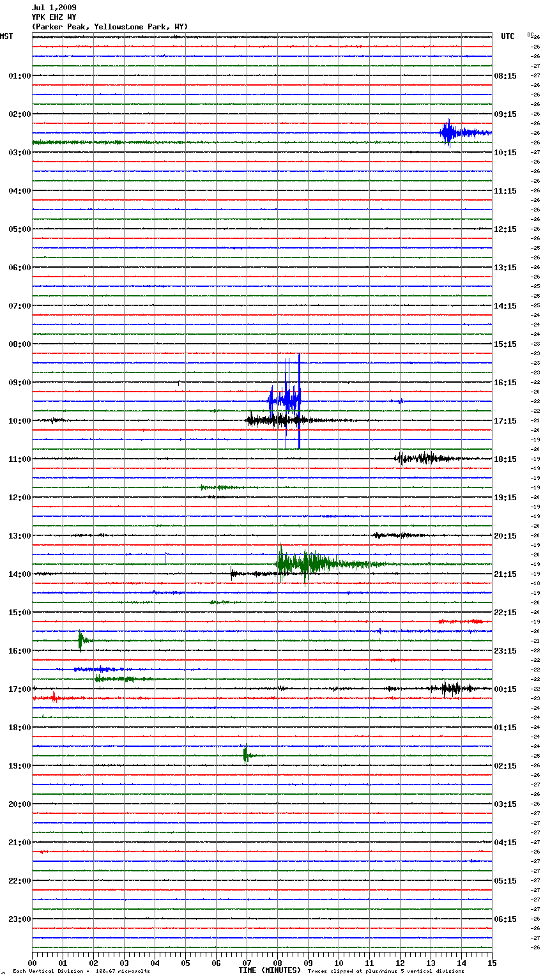
Task: Click the 09:15 UTC time label
Action: 505,114
